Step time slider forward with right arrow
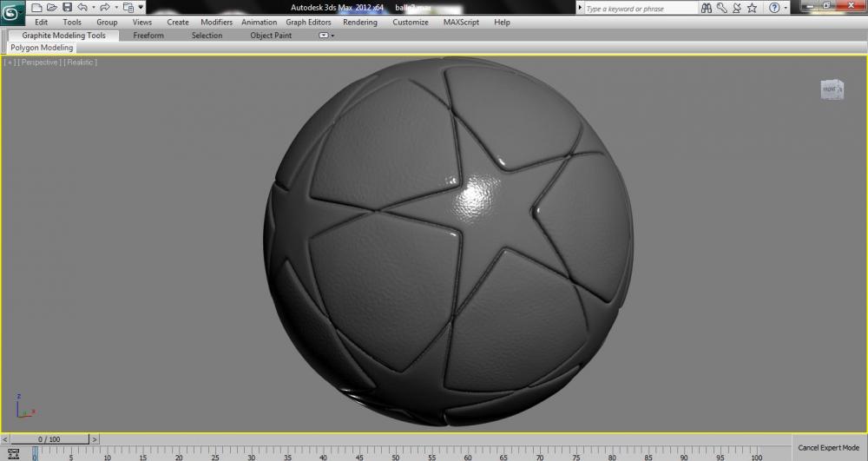The width and height of the screenshot is (868, 461). pyautogui.click(x=95, y=439)
